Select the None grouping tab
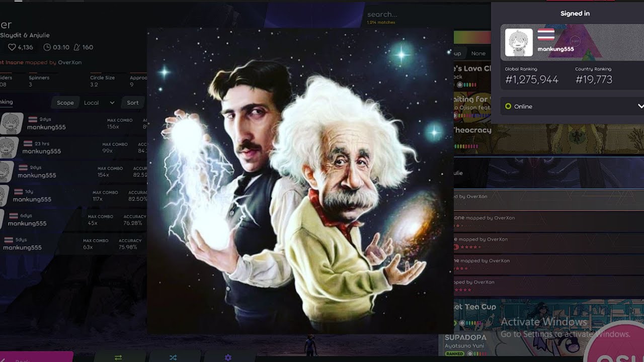 (x=478, y=53)
